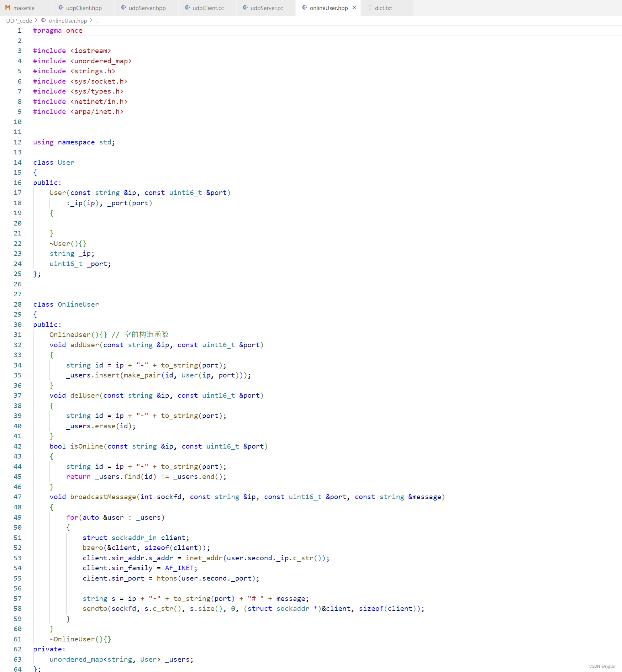
Task: Click the ':_ip(ip), _port(port)' initializer line
Action: click(109, 203)
